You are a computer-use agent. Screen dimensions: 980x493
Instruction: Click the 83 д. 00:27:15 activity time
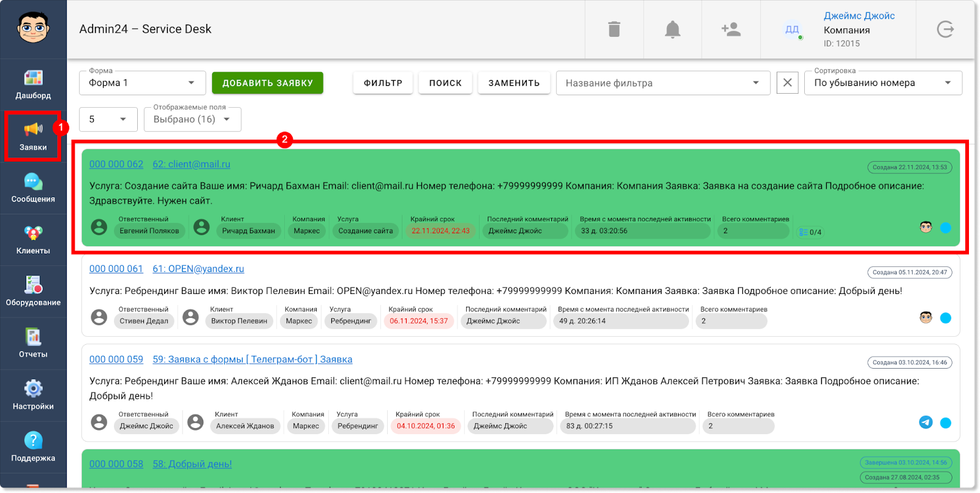point(628,426)
